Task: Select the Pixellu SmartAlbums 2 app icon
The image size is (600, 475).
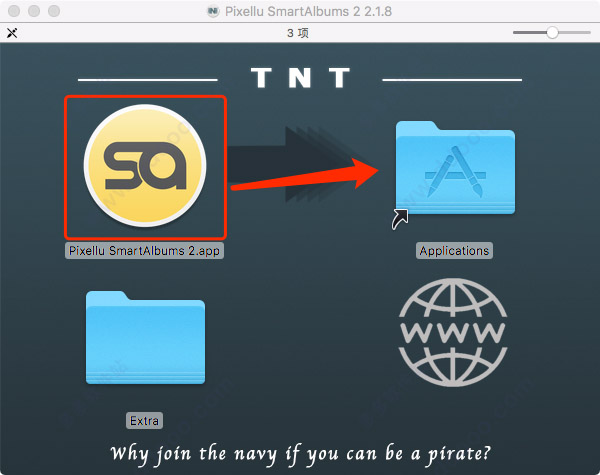Action: (145, 166)
